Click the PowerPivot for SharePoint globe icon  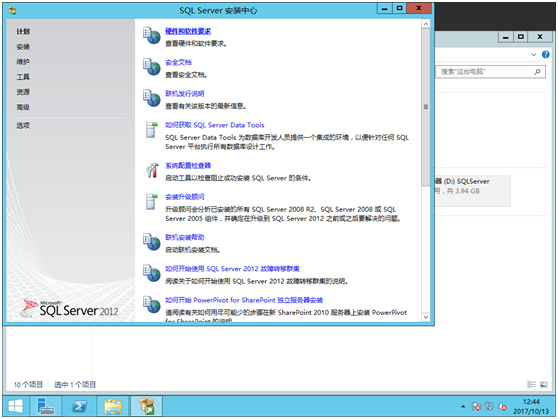coord(152,304)
